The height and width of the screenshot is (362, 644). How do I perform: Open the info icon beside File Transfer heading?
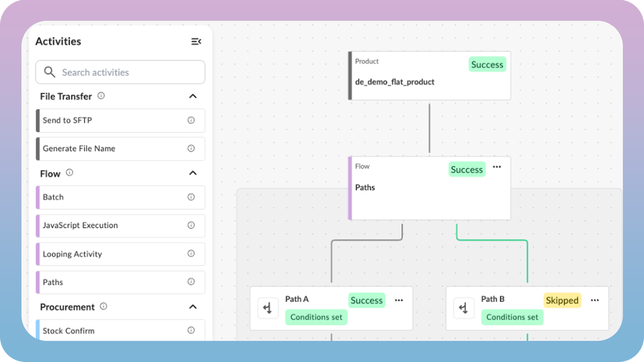pyautogui.click(x=101, y=96)
